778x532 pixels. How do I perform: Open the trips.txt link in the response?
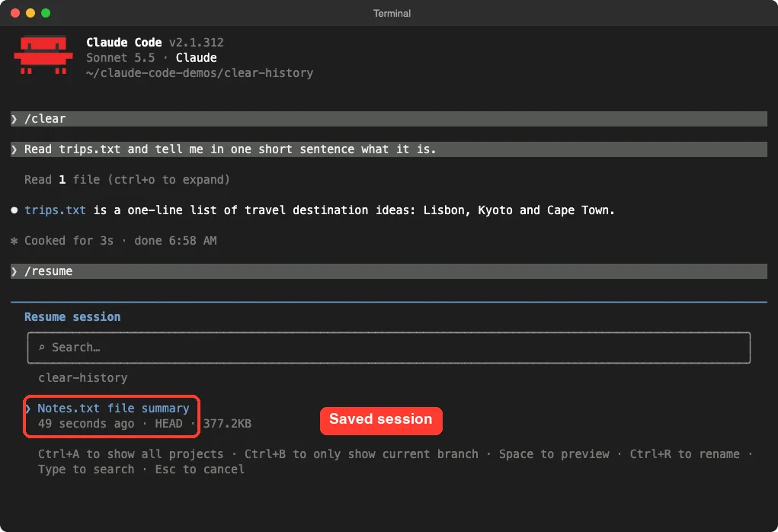click(55, 210)
